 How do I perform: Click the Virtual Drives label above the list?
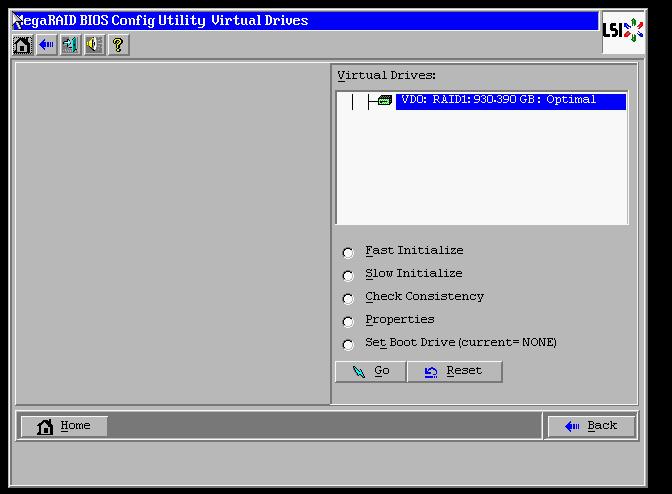click(386, 76)
